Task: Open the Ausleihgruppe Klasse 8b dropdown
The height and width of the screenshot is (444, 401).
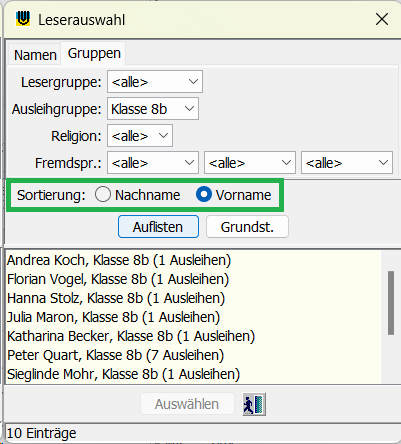Action: pyautogui.click(x=153, y=109)
